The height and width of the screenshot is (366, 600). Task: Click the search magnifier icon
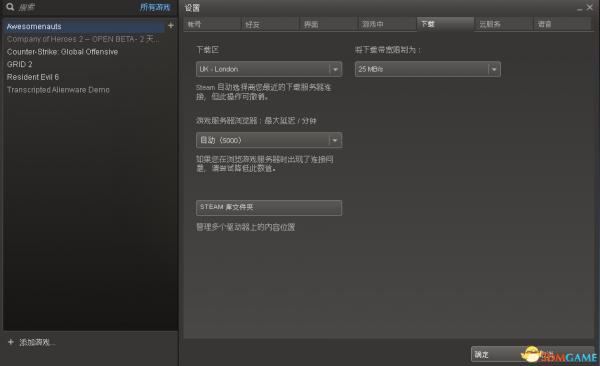(x=10, y=7)
